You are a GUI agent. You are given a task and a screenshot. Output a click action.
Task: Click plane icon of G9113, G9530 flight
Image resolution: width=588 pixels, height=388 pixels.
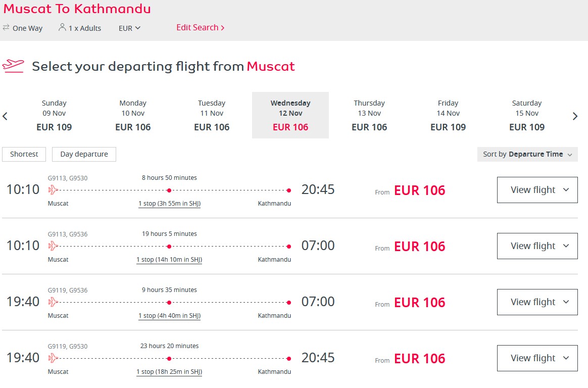[53, 189]
